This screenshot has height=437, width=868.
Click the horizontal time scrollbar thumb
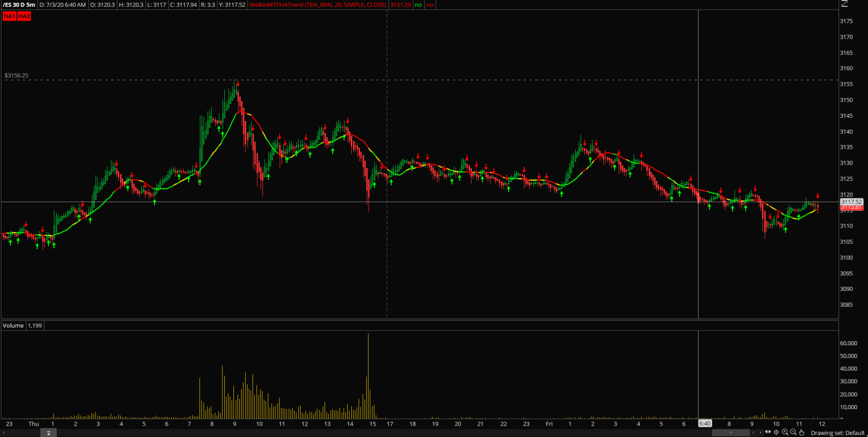point(730,432)
